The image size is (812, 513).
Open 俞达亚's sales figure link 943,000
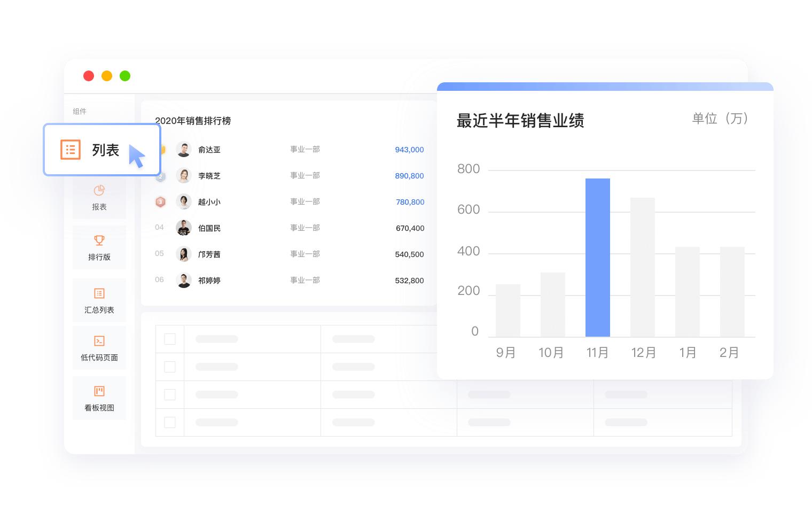coord(409,150)
